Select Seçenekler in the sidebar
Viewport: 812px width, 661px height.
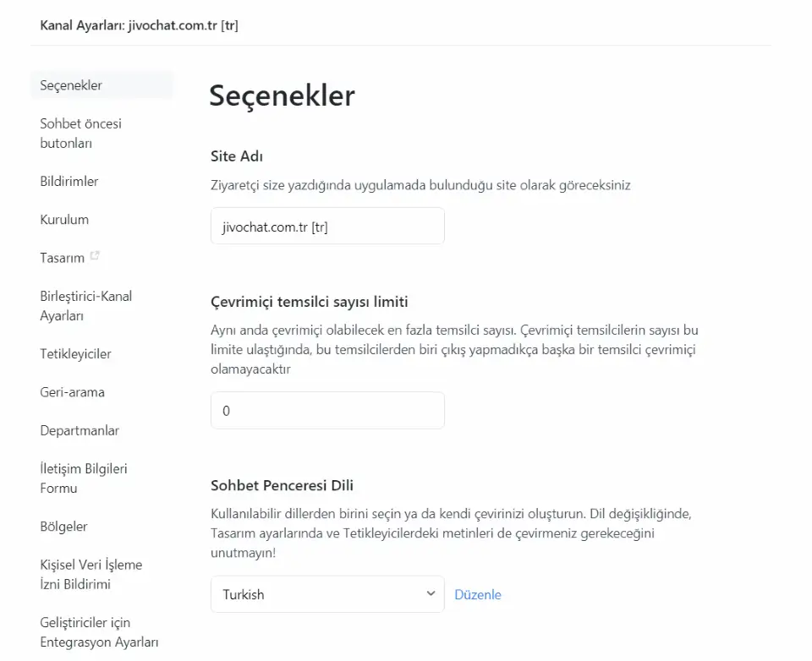point(71,85)
